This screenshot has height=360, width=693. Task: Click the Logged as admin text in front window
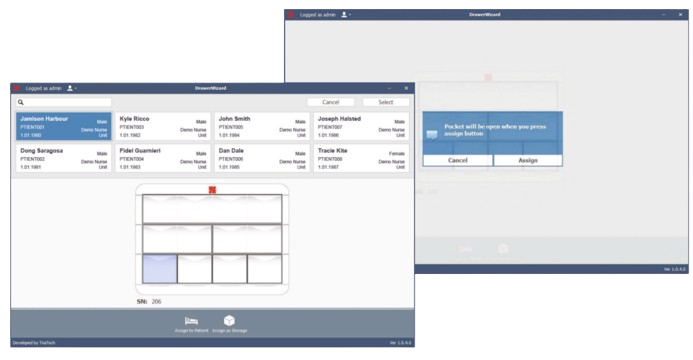[43, 88]
